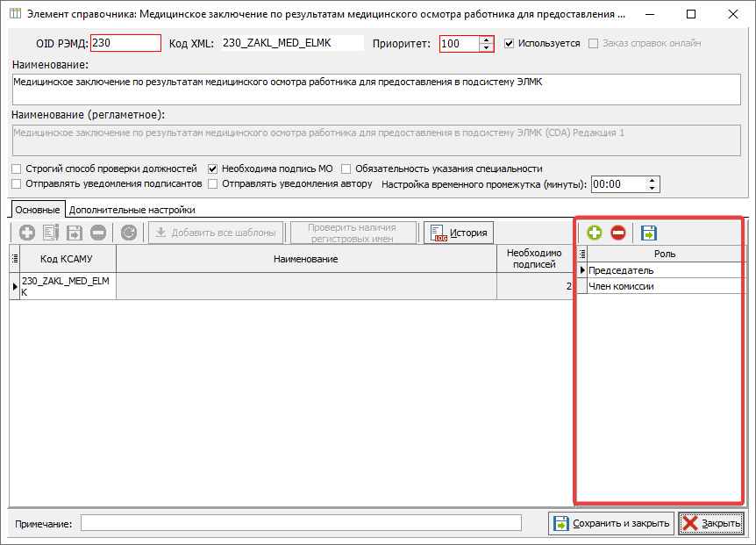Focus the OID РЭМД field

[x=125, y=43]
